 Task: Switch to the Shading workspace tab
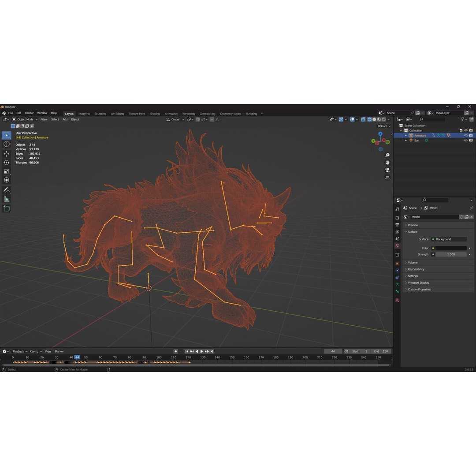coord(155,114)
